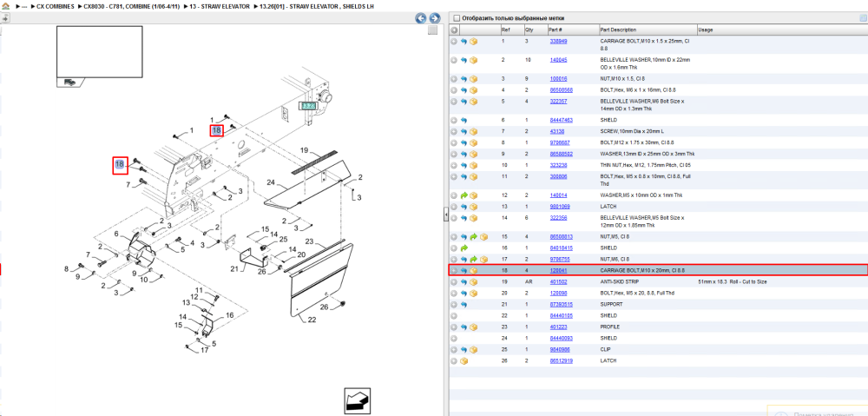This screenshot has width=868, height=416.
Task: Click the yellow box icon for PROFILE row
Action: pyautogui.click(x=474, y=327)
